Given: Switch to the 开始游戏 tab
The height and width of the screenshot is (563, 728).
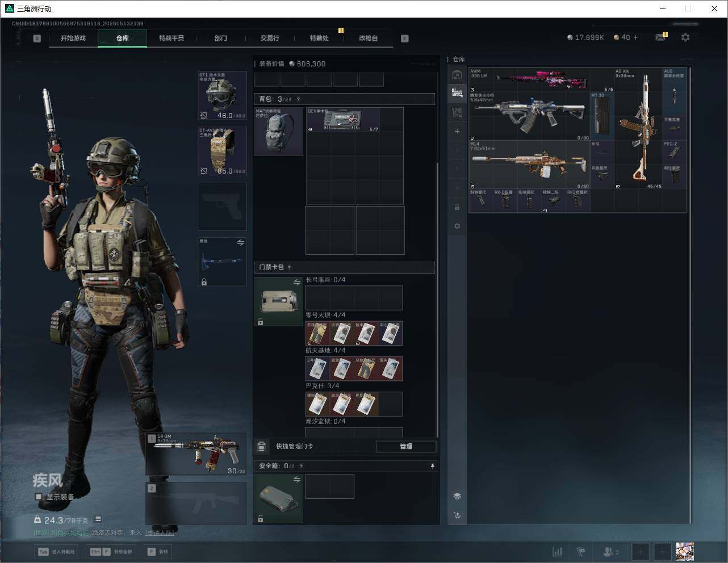Looking at the screenshot, I should tap(73, 38).
